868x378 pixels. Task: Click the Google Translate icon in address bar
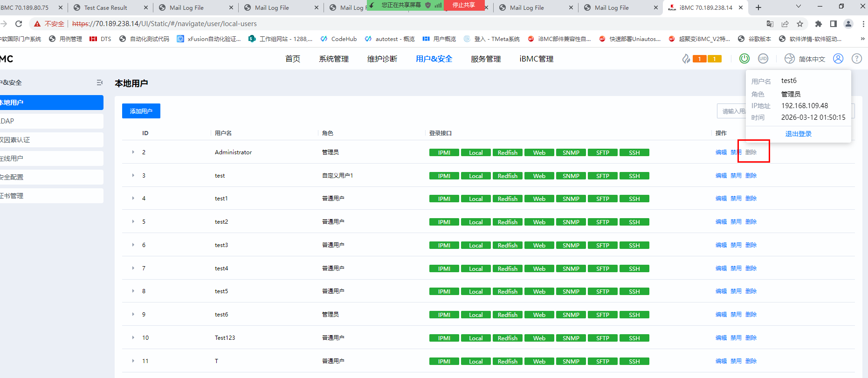tap(770, 24)
